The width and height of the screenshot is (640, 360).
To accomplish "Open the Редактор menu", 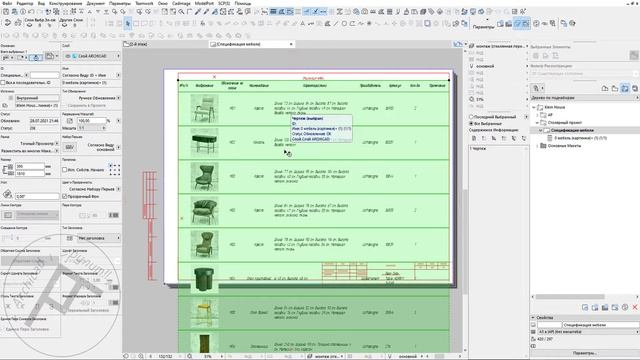I will [x=24, y=3].
